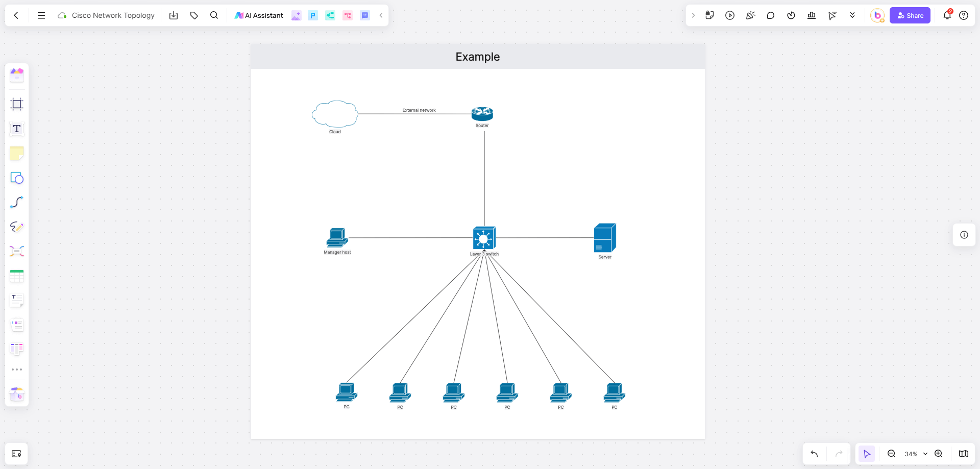Select the Server node
Viewport: 980px width, 469px height.
pyautogui.click(x=605, y=238)
